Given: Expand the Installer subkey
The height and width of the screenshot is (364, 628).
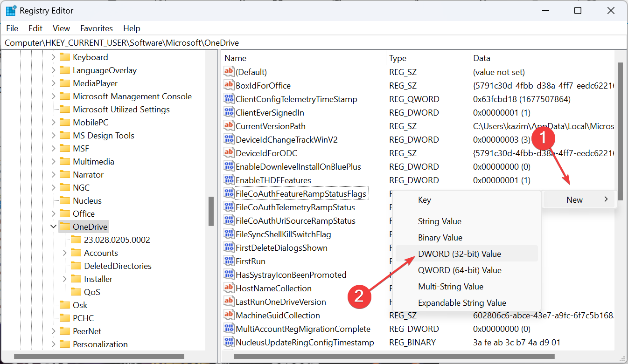Looking at the screenshot, I should [64, 279].
